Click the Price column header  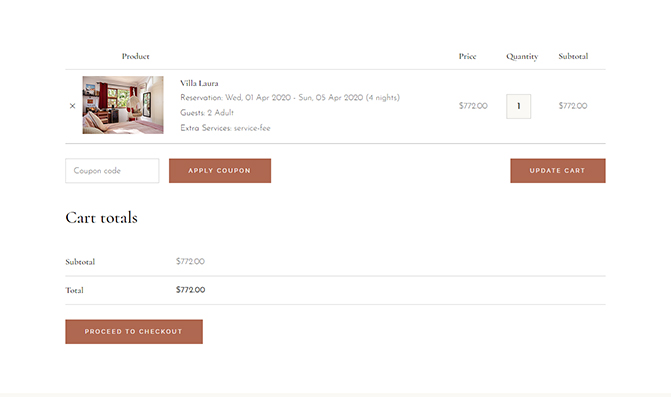point(467,56)
